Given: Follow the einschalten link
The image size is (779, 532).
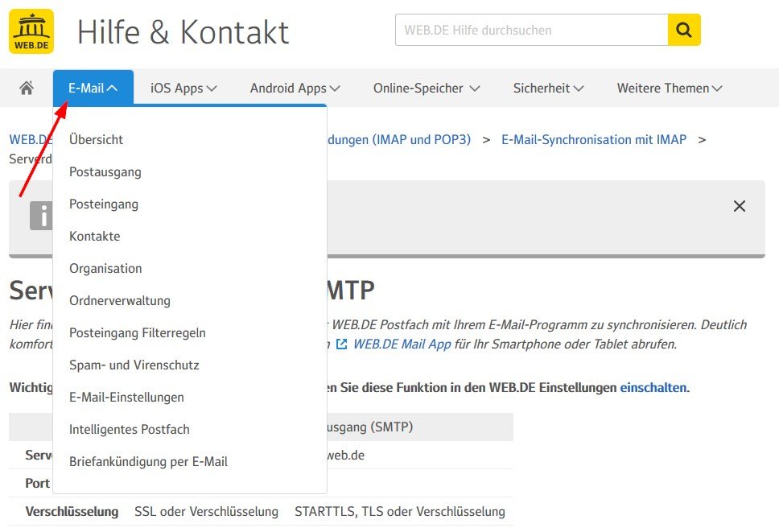Looking at the screenshot, I should (x=653, y=387).
